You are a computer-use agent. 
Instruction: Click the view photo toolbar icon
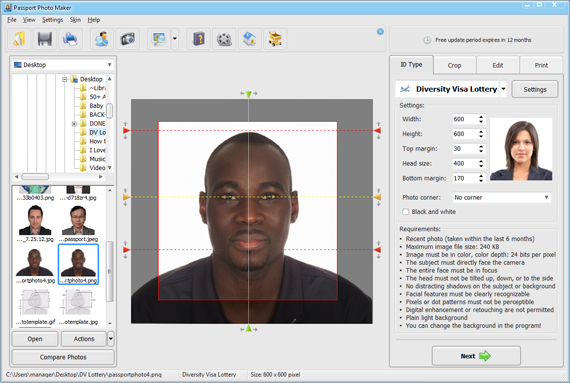tap(159, 39)
